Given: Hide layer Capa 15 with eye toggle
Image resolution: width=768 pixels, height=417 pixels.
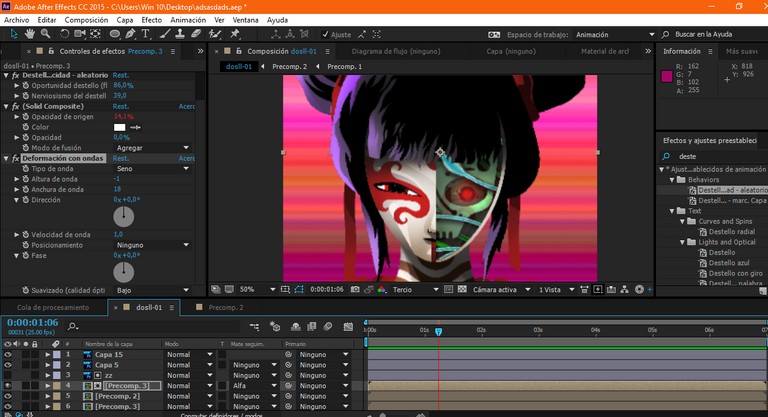Looking at the screenshot, I should [7, 354].
